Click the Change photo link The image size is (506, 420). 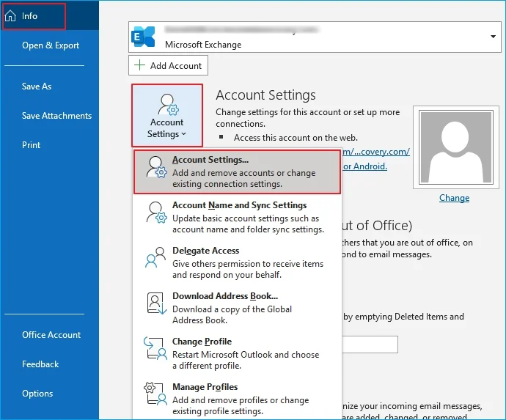pyautogui.click(x=454, y=198)
